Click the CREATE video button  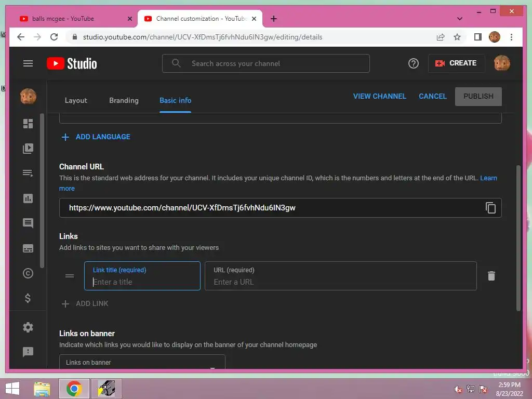[x=456, y=63]
